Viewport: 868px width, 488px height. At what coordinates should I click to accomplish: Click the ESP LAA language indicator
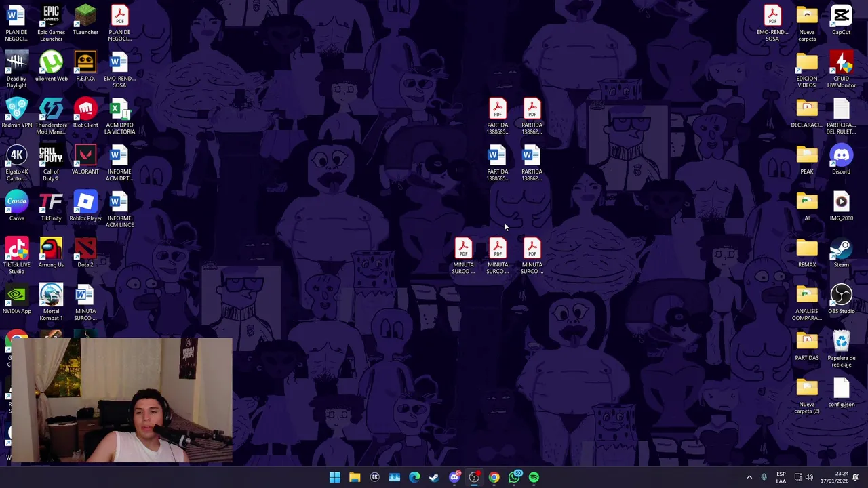pos(781,477)
